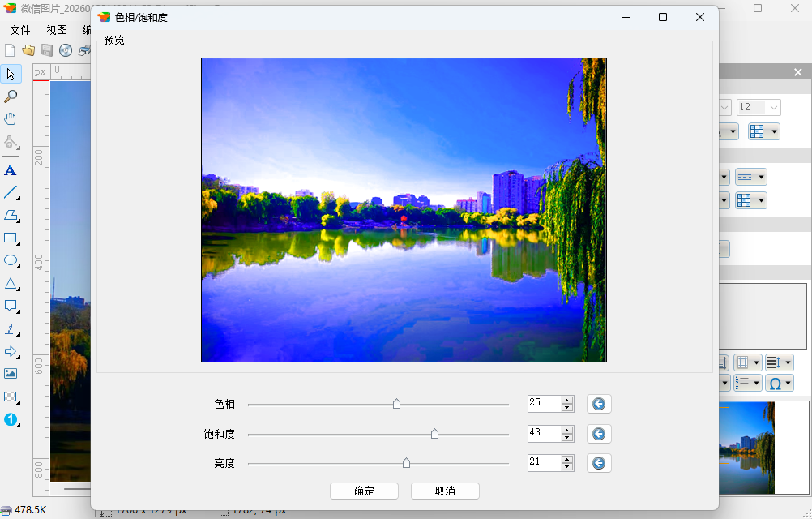Select the magnifier zoom tool
812x519 pixels.
click(x=11, y=97)
